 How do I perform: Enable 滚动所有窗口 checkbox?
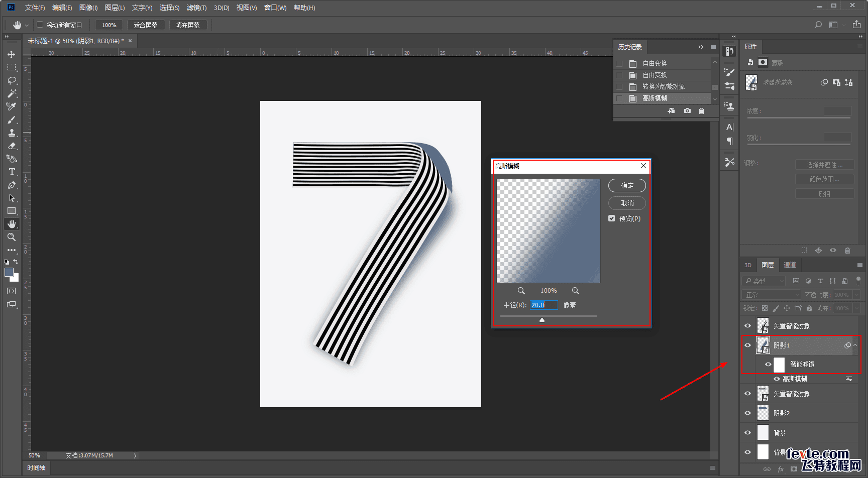(x=40, y=25)
